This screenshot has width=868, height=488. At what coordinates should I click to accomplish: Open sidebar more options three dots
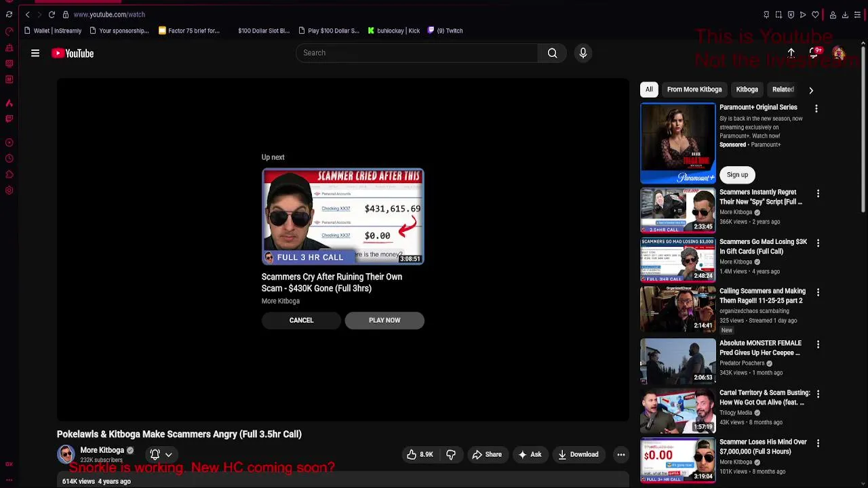point(9,480)
